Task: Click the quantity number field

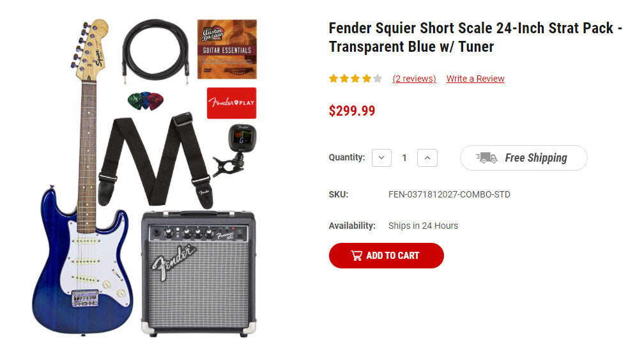Action: 404,158
